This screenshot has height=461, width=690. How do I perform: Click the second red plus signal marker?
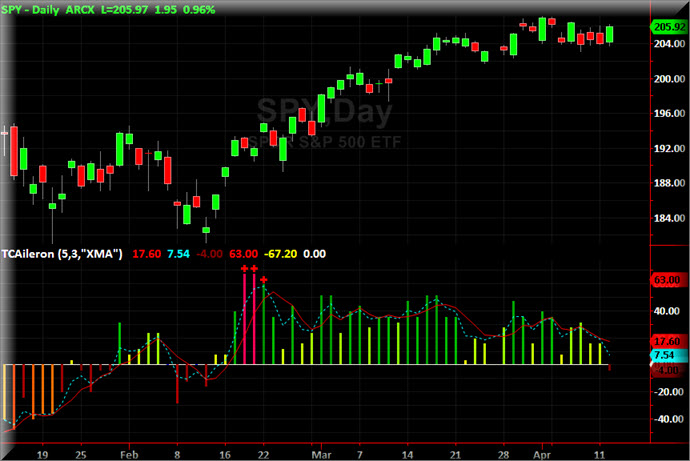pos(254,268)
